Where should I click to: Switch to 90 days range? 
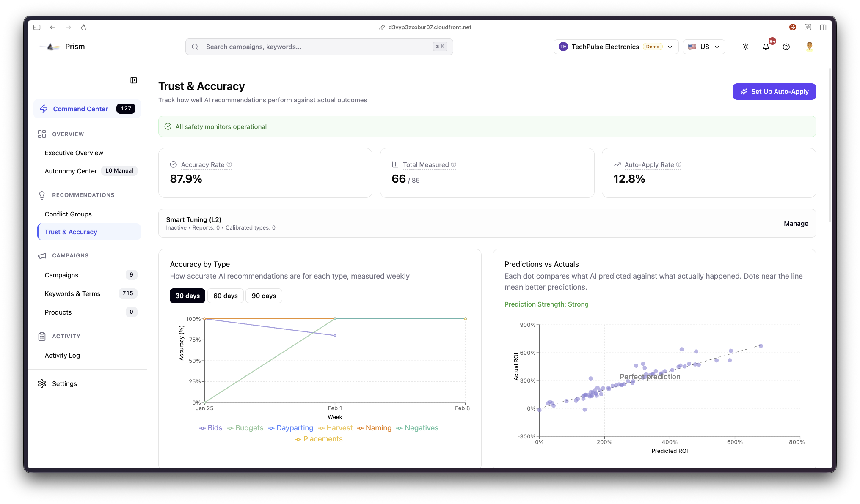pyautogui.click(x=264, y=296)
